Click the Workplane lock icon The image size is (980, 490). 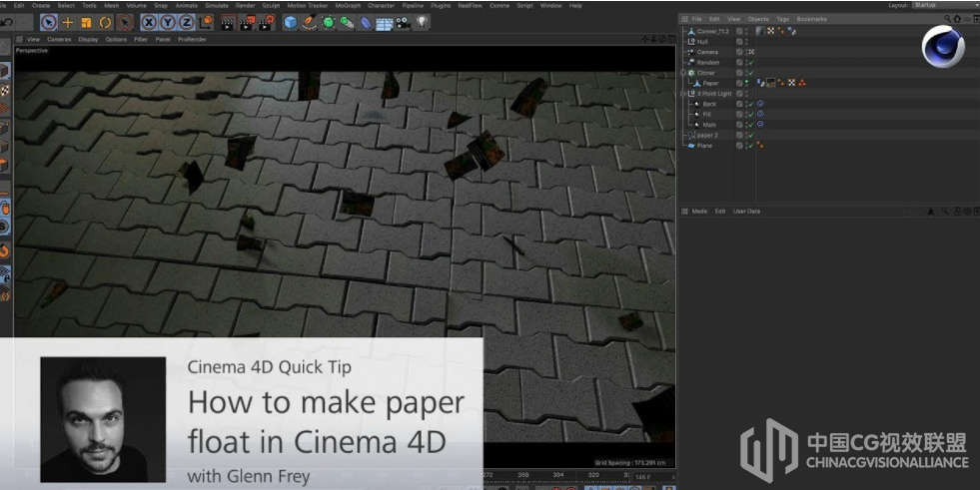coord(4,273)
